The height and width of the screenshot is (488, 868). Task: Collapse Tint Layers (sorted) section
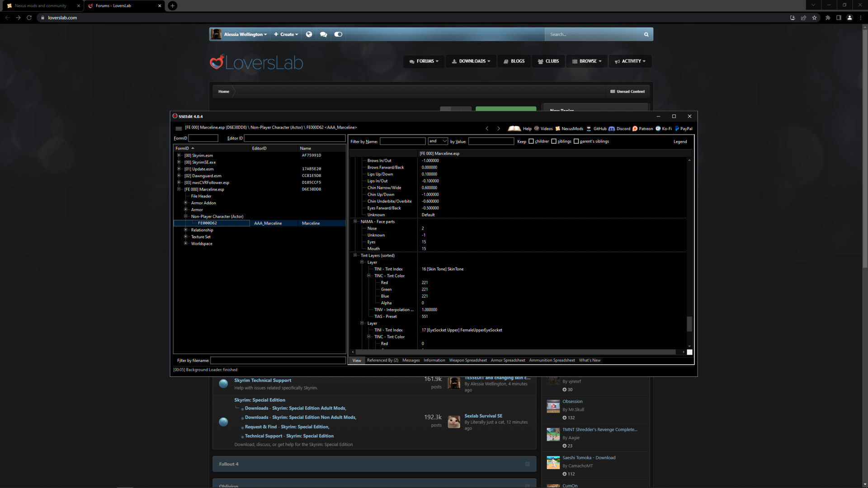coord(355,255)
